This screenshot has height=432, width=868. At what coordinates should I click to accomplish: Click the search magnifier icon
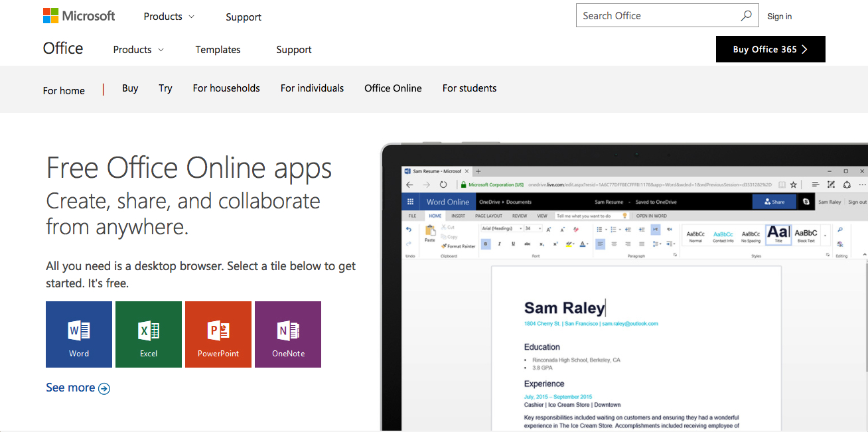(x=747, y=16)
